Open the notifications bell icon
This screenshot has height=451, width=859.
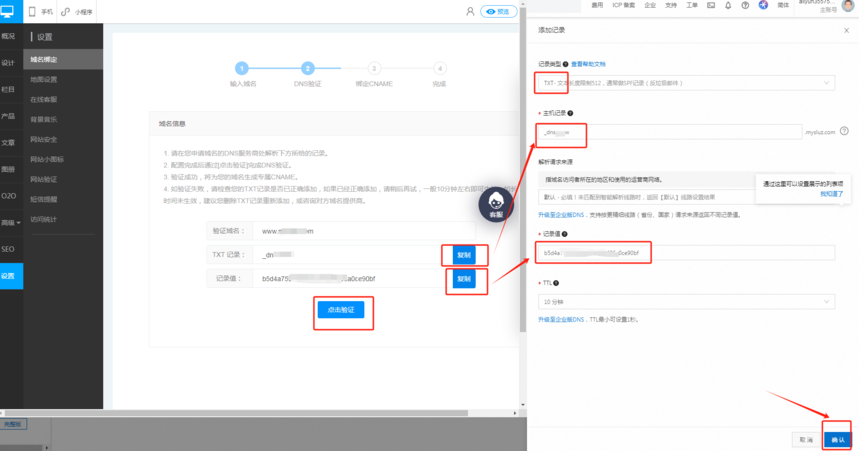pyautogui.click(x=728, y=5)
